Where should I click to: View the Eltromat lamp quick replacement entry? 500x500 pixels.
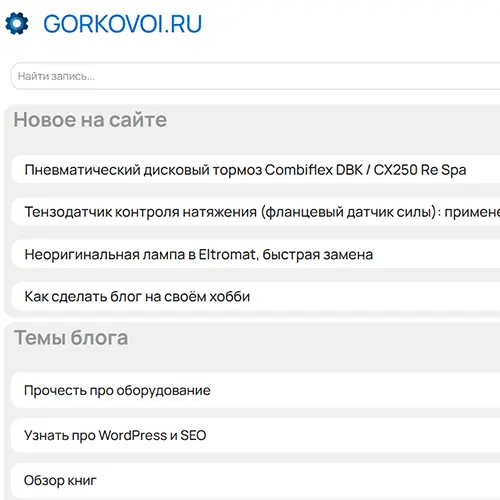[256, 254]
